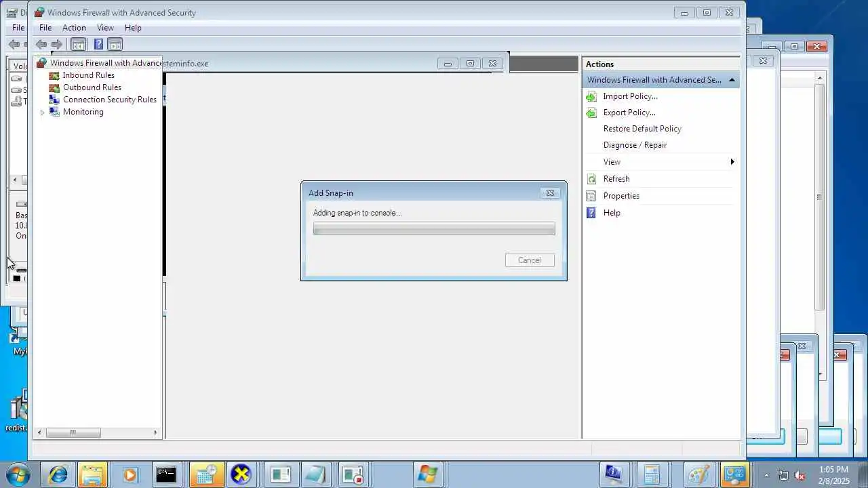
Task: Click the Refresh action link
Action: coord(616,179)
